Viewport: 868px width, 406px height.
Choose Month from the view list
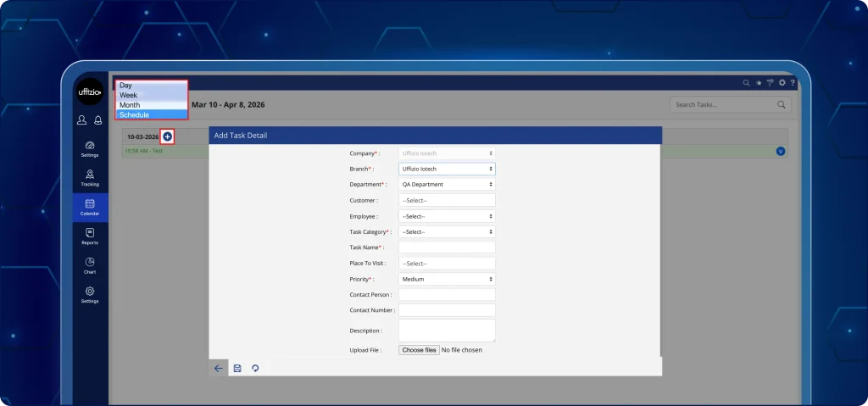[x=151, y=105]
